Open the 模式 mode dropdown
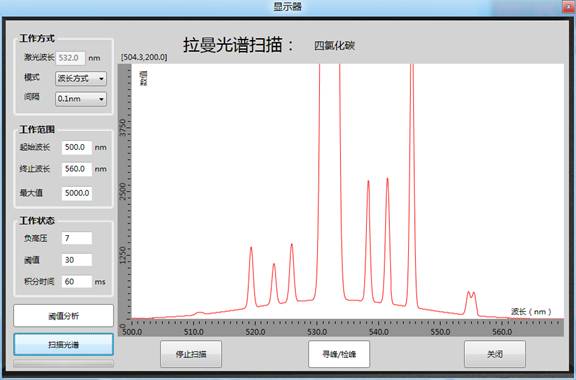 [81, 78]
